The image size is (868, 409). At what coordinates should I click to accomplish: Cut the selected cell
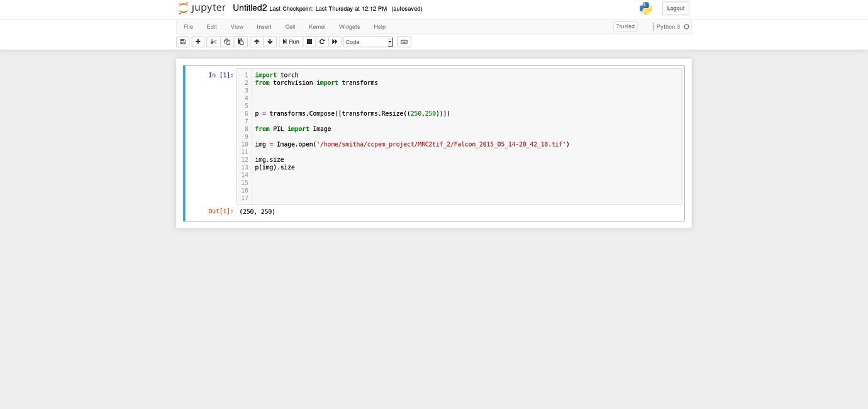[213, 42]
